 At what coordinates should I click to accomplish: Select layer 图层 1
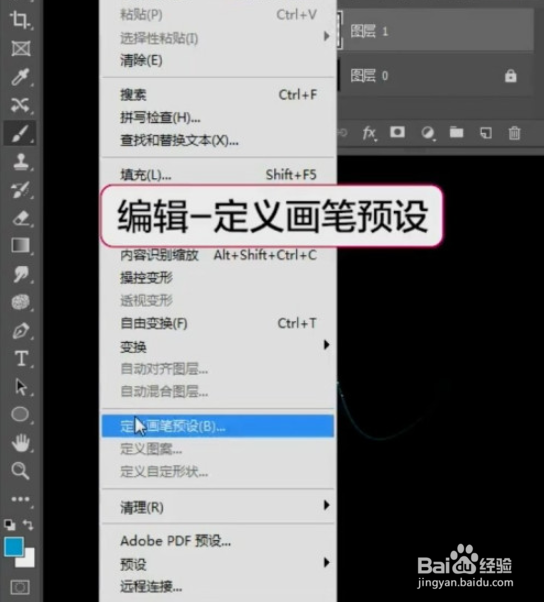pos(435,31)
